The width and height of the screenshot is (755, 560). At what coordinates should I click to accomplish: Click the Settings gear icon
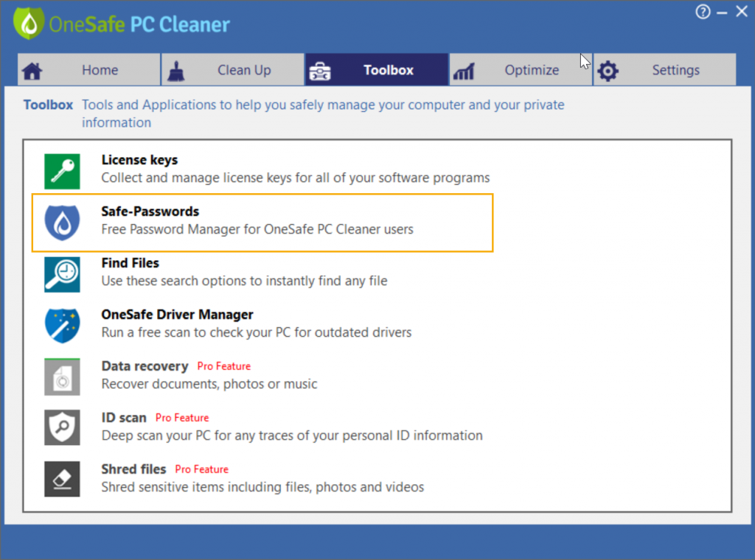point(608,71)
